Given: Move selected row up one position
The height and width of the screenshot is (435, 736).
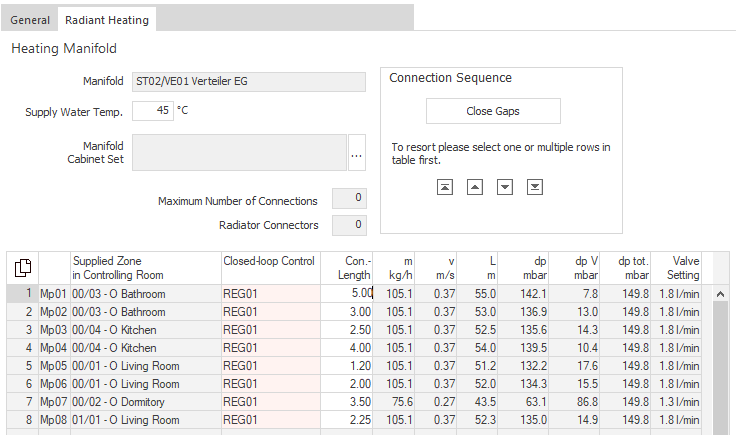Looking at the screenshot, I should tap(475, 187).
